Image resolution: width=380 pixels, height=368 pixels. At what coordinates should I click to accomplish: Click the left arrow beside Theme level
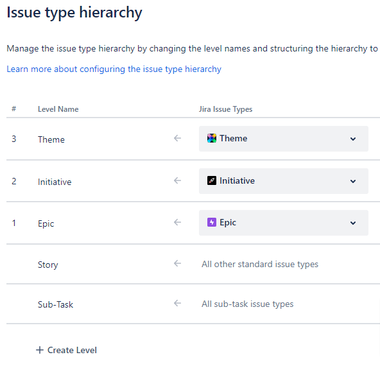click(x=177, y=138)
